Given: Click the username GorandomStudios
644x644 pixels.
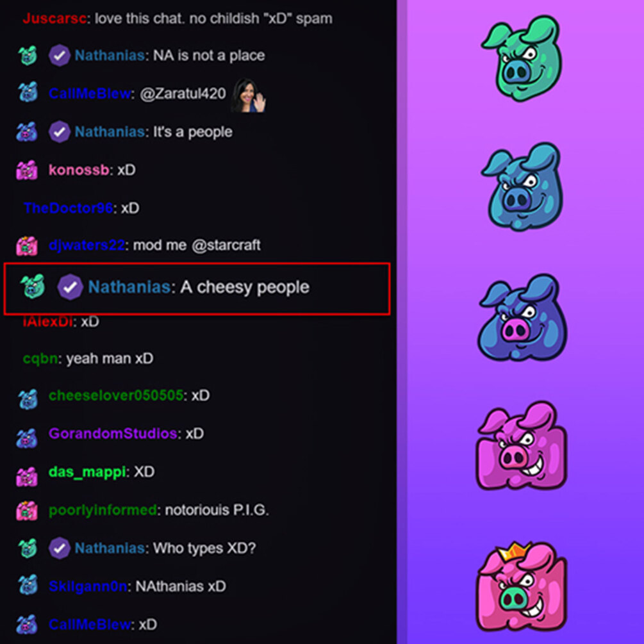Looking at the screenshot, I should click(x=113, y=433).
